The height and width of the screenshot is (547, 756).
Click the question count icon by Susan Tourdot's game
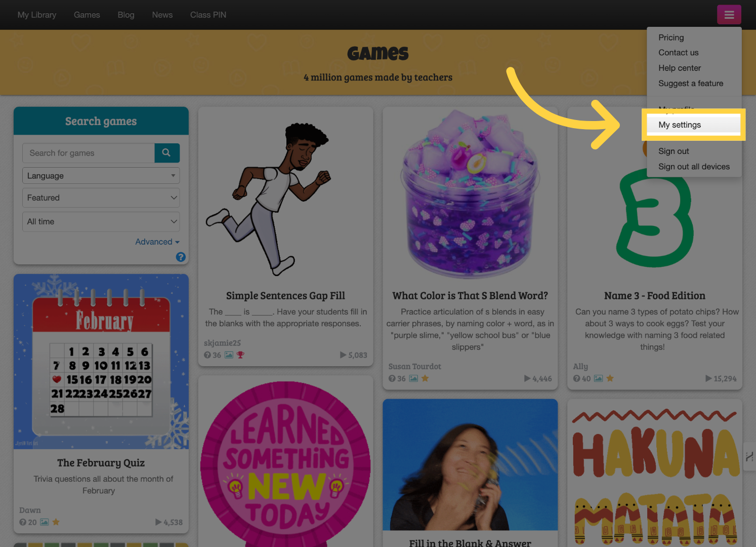tap(392, 378)
